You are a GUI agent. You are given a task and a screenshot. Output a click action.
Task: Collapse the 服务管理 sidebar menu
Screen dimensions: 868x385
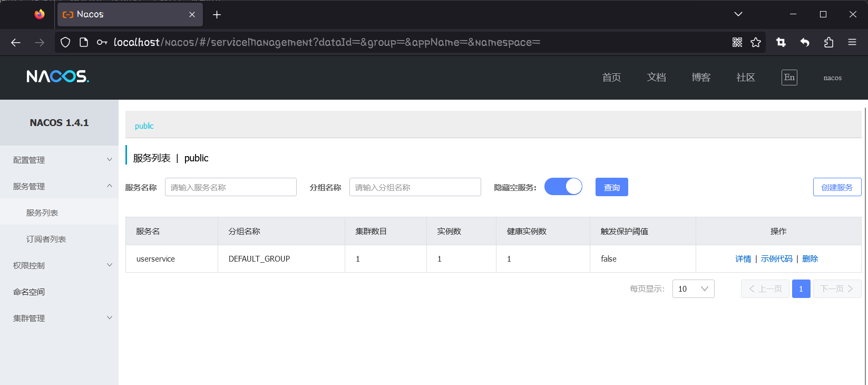59,186
